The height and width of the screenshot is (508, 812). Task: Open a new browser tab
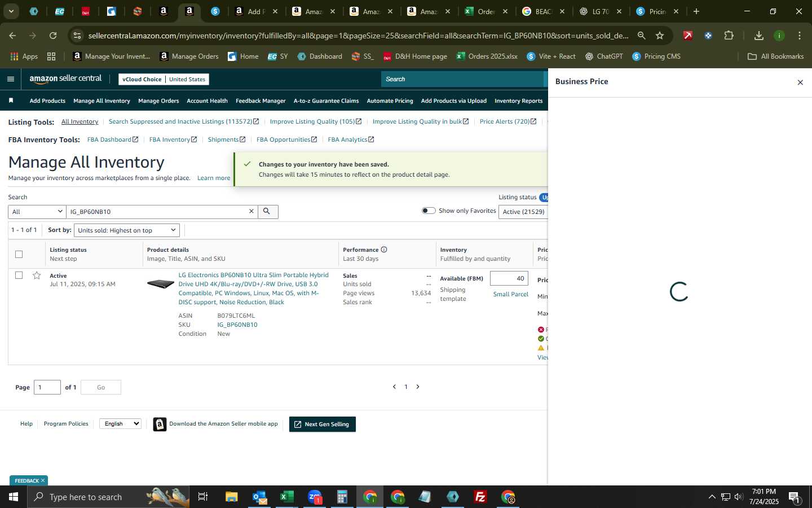pos(696,11)
